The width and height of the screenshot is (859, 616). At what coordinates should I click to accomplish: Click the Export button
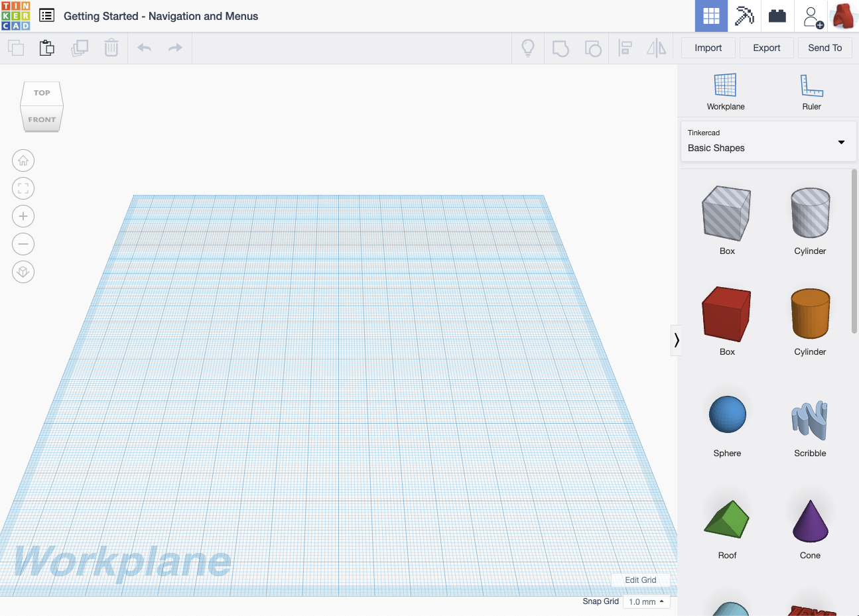pyautogui.click(x=767, y=48)
